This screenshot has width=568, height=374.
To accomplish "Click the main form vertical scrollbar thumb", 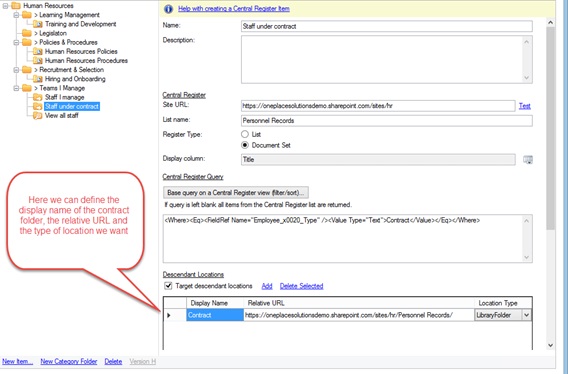I will [x=550, y=129].
